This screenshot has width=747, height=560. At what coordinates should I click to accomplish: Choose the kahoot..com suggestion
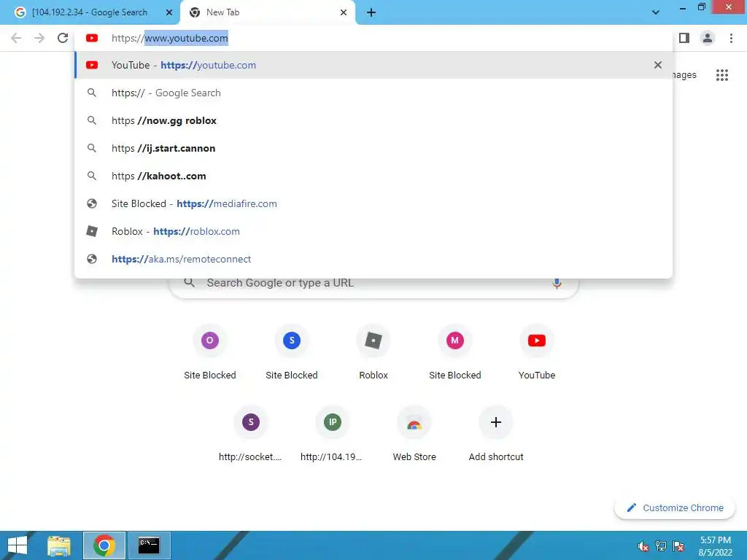click(x=373, y=176)
